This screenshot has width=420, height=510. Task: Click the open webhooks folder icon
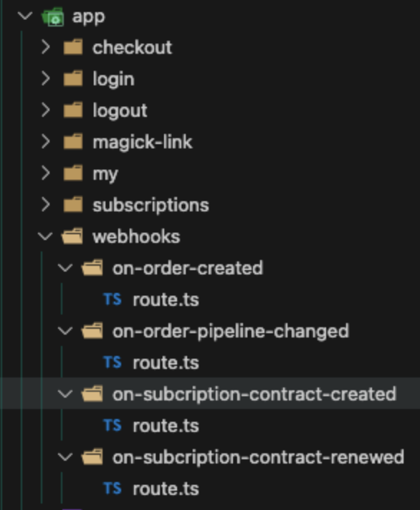72,236
